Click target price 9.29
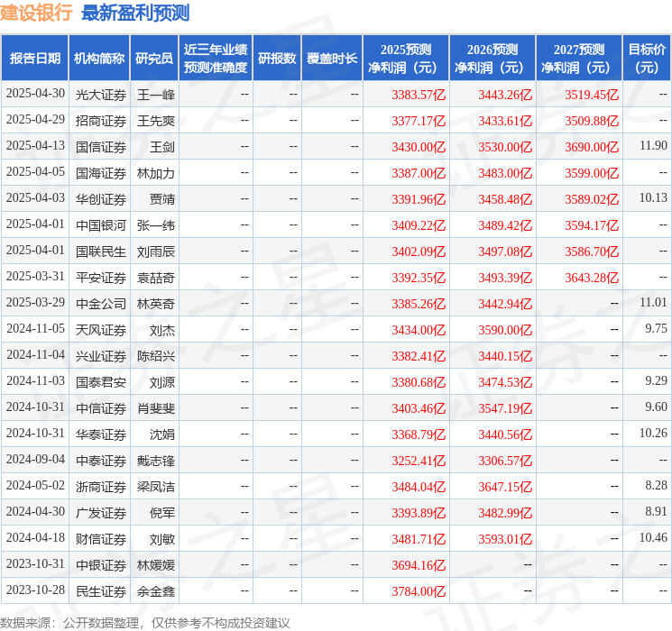Viewport: 672px width, 631px height. pos(656,380)
